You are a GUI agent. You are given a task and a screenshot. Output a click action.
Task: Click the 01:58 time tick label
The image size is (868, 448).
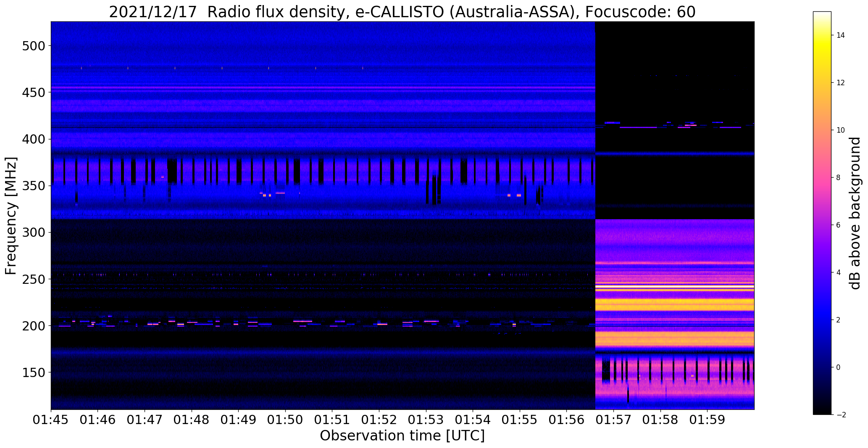point(661,420)
